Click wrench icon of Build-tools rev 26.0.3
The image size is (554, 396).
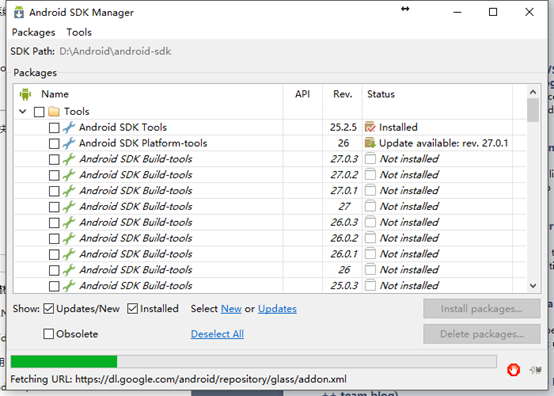pos(69,222)
